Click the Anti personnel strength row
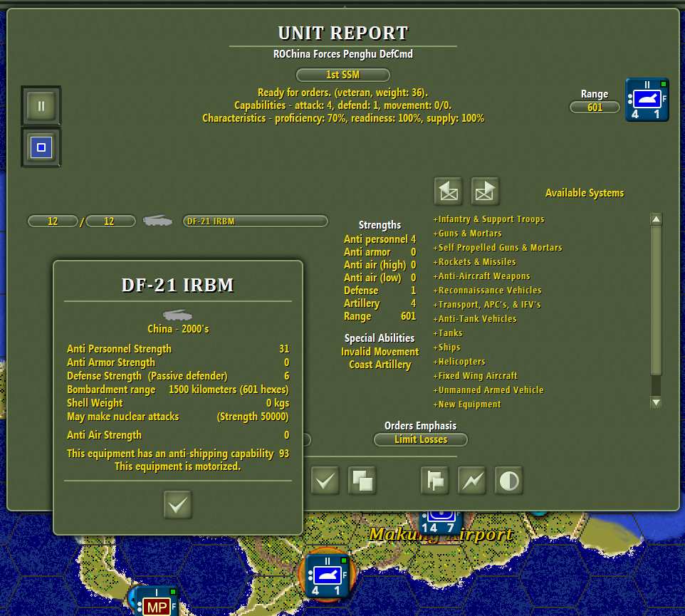The height and width of the screenshot is (616, 685). (380, 239)
